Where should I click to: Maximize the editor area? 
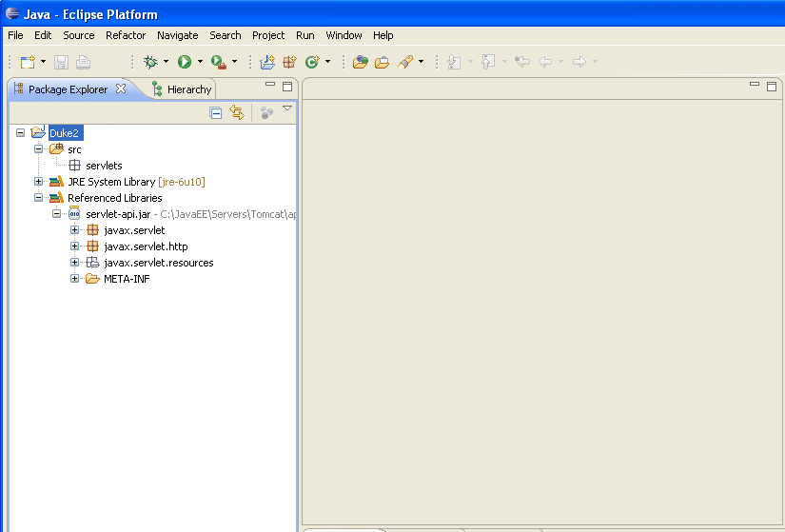pyautogui.click(x=772, y=87)
